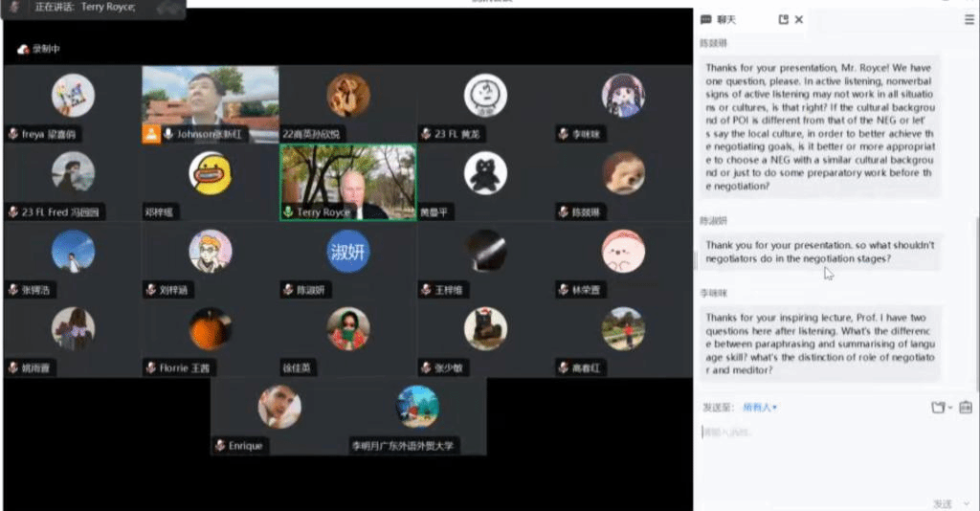The image size is (980, 511).
Task: Click the clipboard icon above chat input
Action: point(966,408)
